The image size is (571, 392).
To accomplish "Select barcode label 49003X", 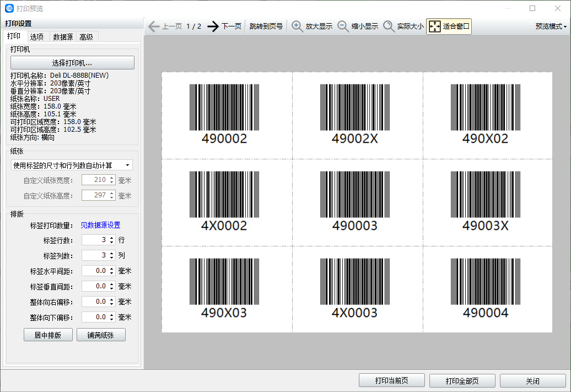I will [486, 201].
